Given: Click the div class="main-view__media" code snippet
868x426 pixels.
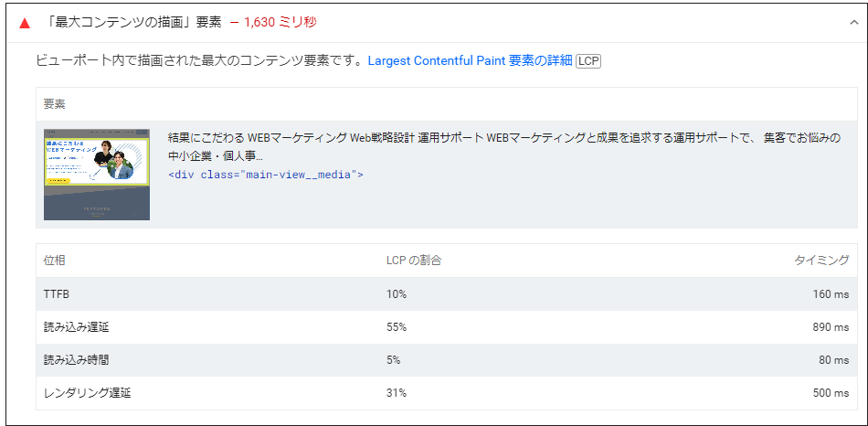Looking at the screenshot, I should pyautogui.click(x=266, y=174).
